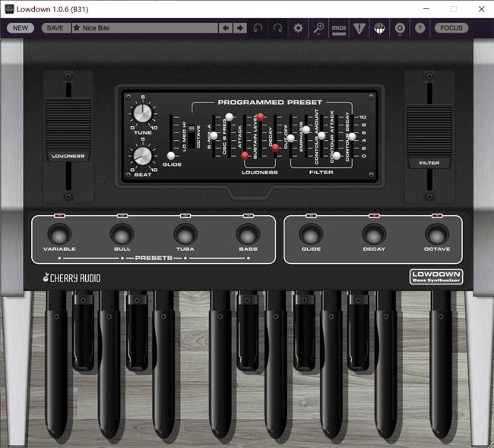Click the TUNE knob
This screenshot has width=494, height=448.
pos(143,113)
